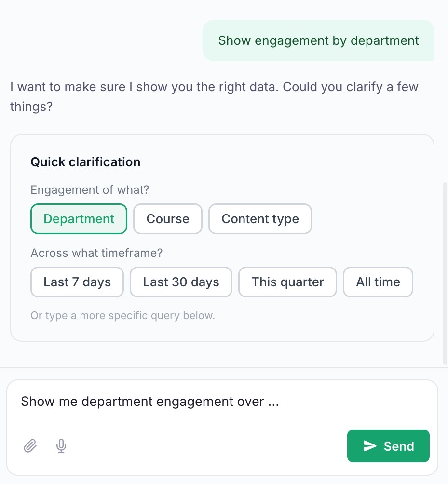The width and height of the screenshot is (448, 484).
Task: Send the typed message
Action: point(388,446)
